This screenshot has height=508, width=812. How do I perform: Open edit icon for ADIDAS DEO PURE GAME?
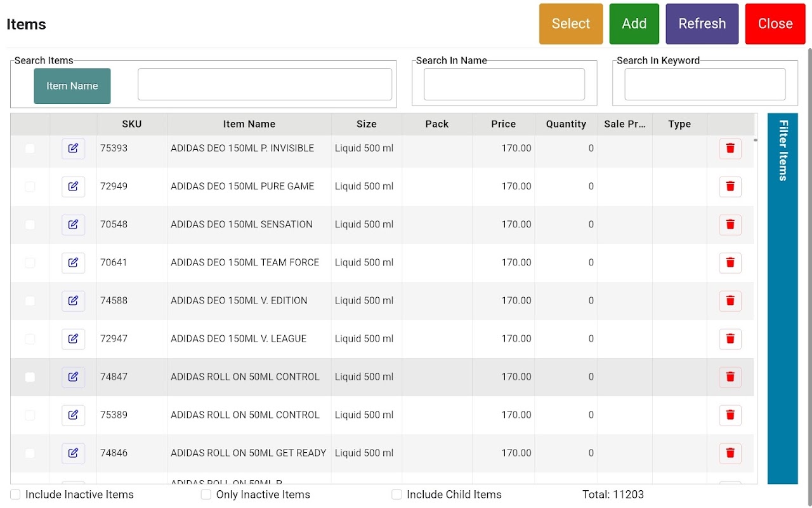[73, 187]
